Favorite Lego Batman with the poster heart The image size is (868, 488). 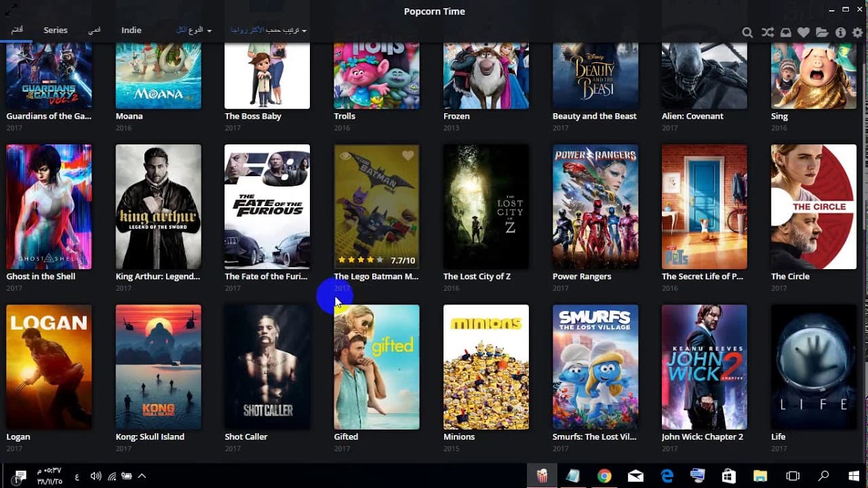[408, 156]
